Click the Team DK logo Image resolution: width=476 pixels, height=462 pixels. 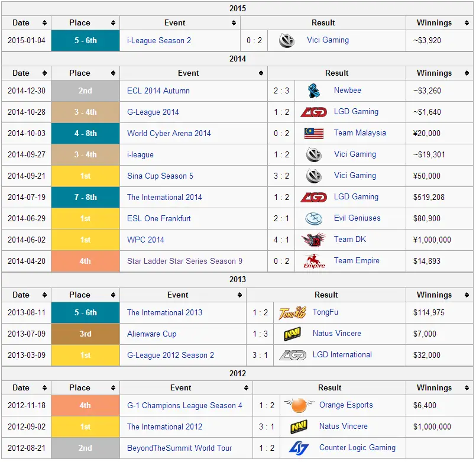click(x=313, y=240)
